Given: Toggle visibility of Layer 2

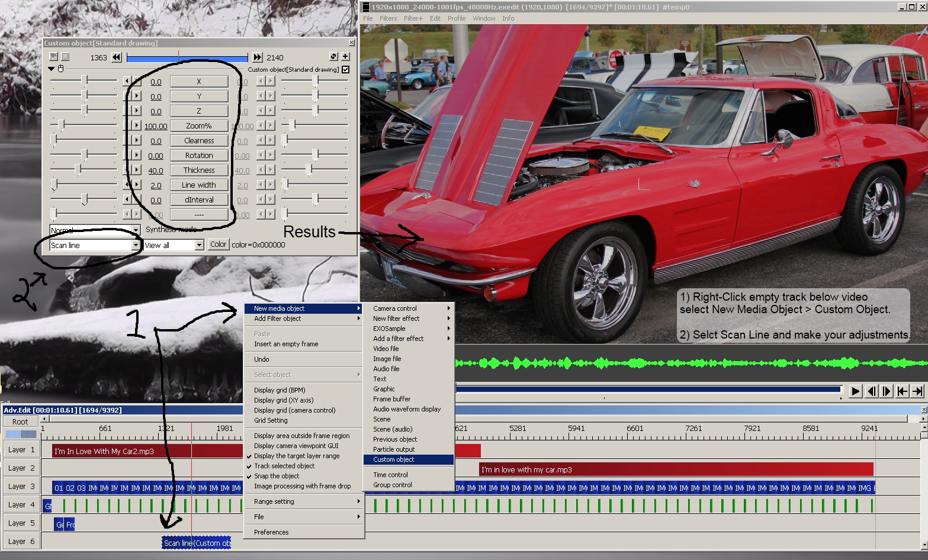Looking at the screenshot, I should (20, 468).
